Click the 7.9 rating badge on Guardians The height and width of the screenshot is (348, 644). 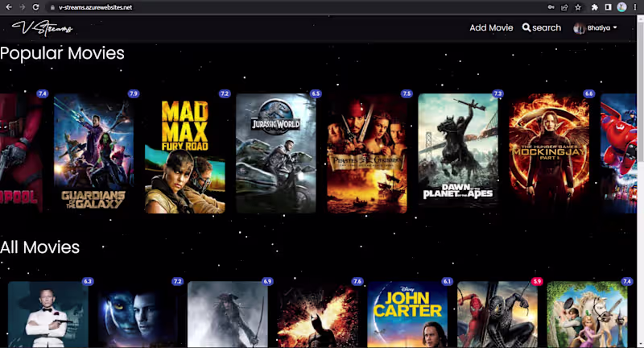(134, 93)
